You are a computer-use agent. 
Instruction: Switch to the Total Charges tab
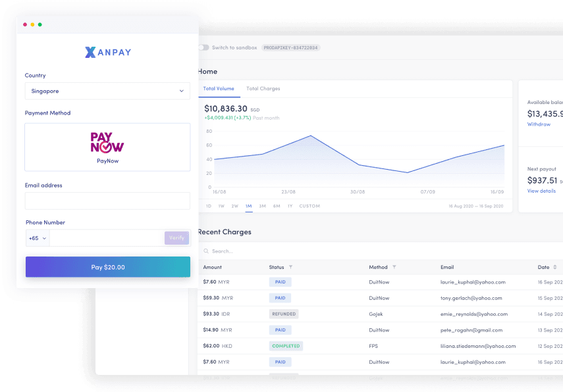[x=263, y=88]
